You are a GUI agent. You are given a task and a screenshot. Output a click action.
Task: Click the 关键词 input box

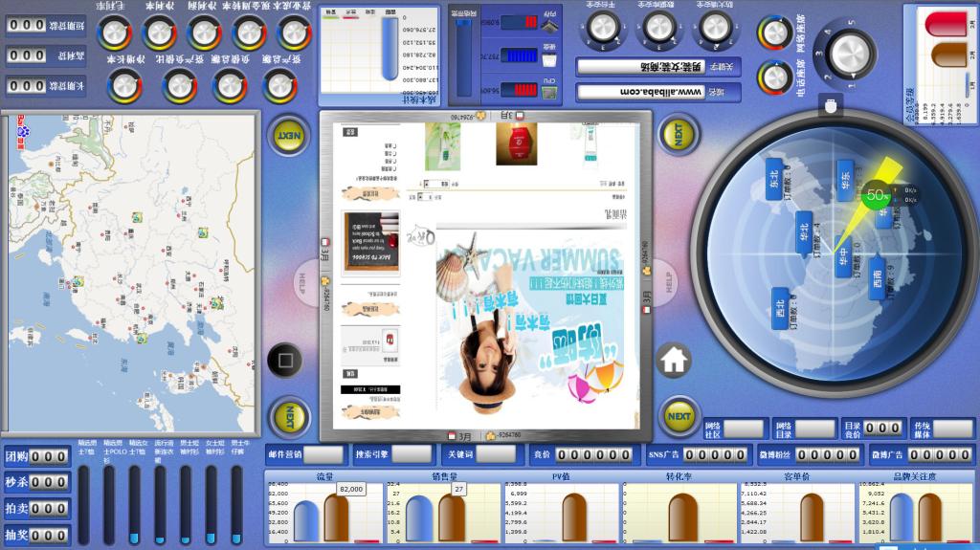pos(496,454)
